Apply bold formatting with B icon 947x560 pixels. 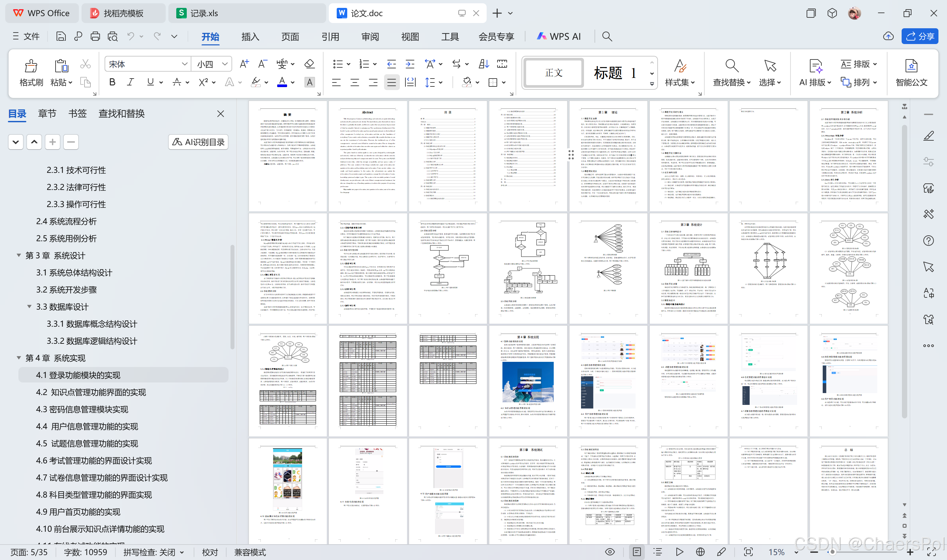[112, 82]
